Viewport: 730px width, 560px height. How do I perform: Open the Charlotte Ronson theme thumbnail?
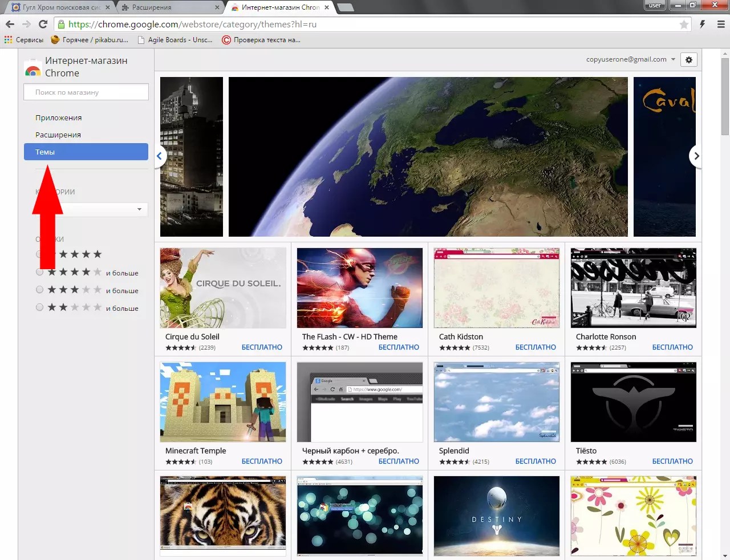point(634,288)
